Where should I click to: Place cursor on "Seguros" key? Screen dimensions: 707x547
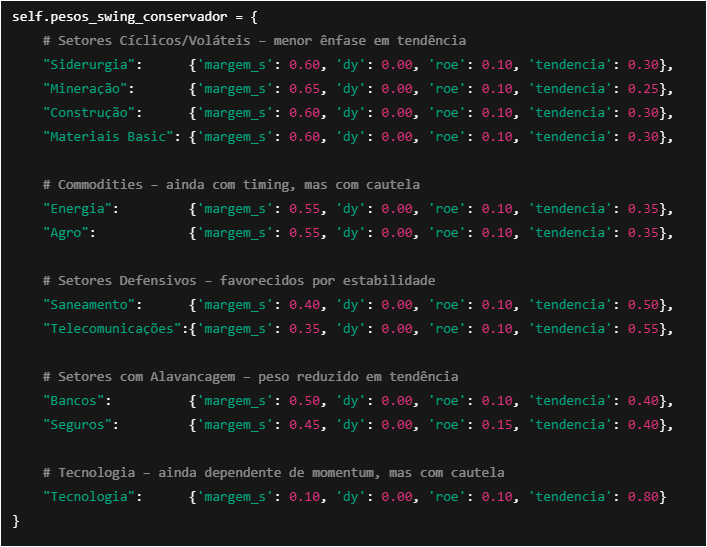click(x=80, y=425)
